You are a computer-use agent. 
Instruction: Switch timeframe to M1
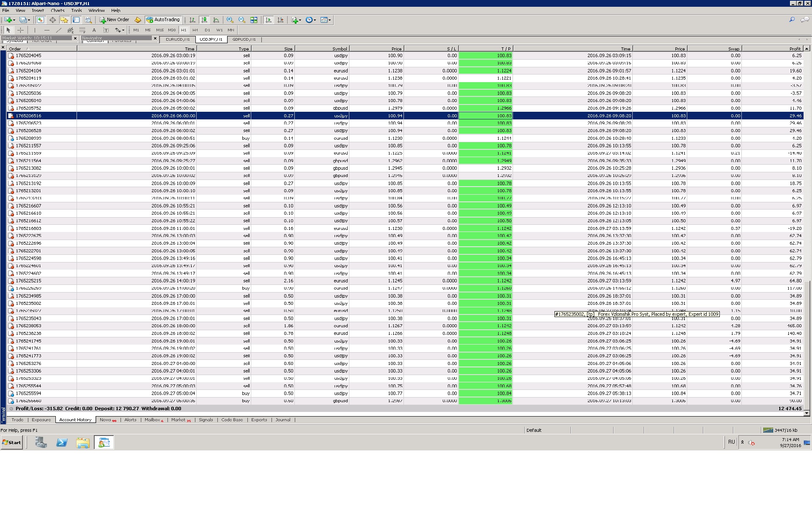click(136, 30)
